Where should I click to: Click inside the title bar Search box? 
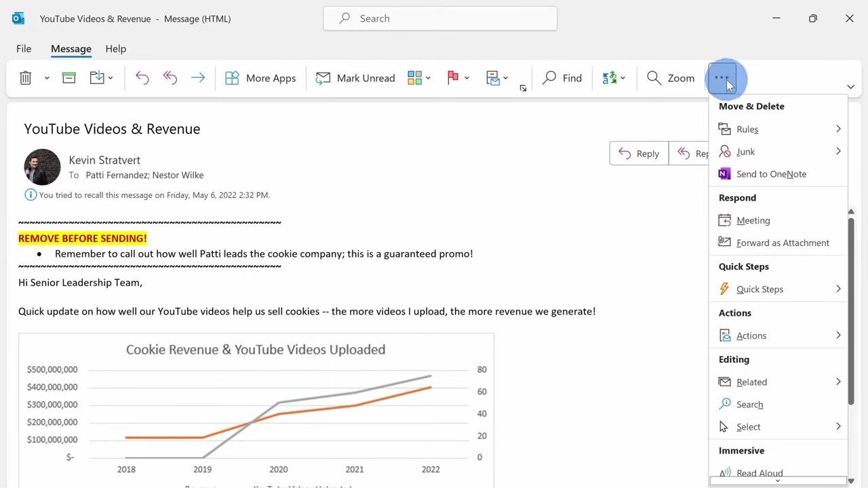pos(440,18)
